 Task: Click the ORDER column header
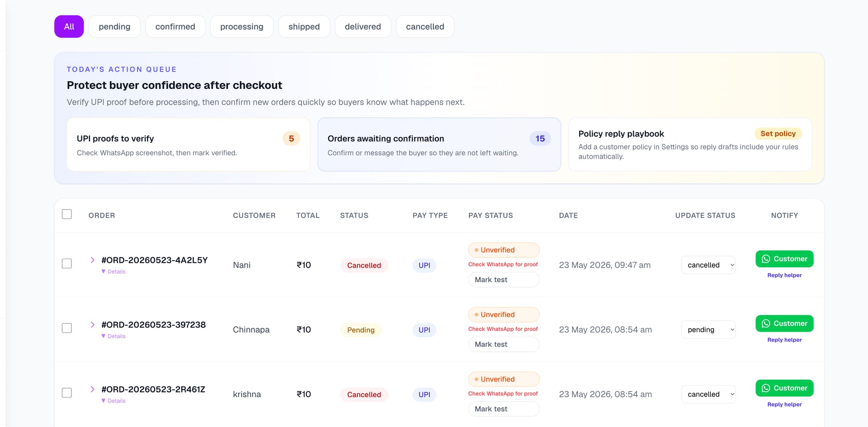(102, 215)
